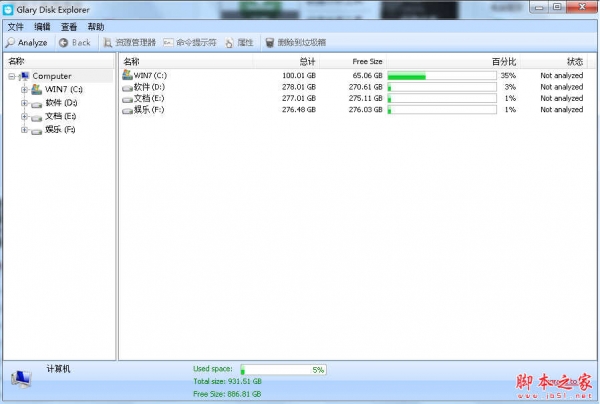Click the Computer icon in the tree
The width and height of the screenshot is (600, 404).
[24, 76]
